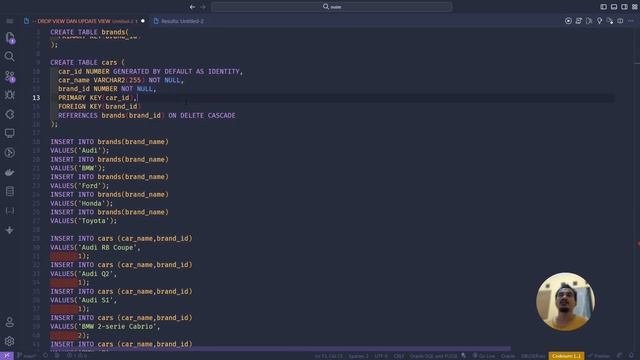The width and height of the screenshot is (640, 360).
Task: Click the bracket icon in the activity bar
Action: click(x=9, y=211)
